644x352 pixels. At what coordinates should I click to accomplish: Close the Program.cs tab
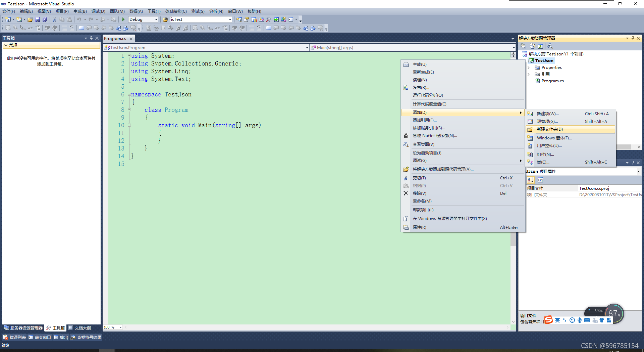(x=131, y=39)
